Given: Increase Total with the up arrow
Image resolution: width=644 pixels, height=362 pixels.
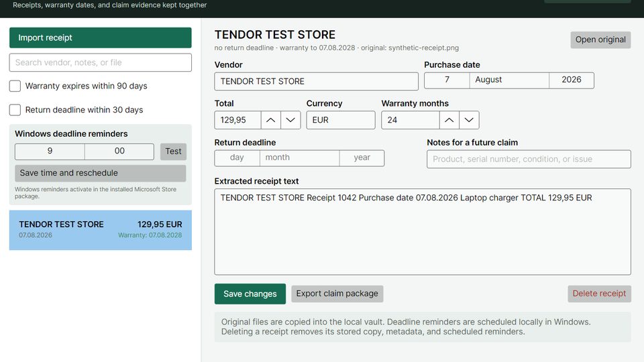Looking at the screenshot, I should [270, 120].
